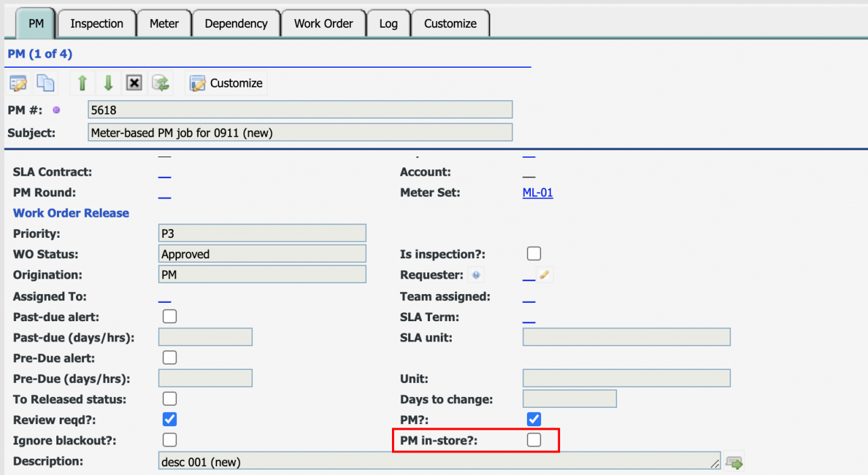Click the Past-due (days/hrs) input field
Screen dimensions: 868x475
[205, 337]
